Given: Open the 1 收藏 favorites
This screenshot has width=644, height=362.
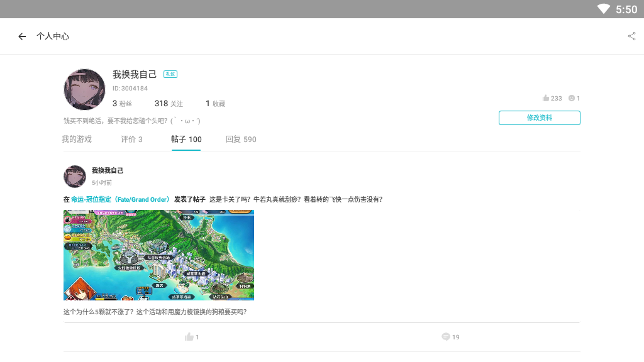Looking at the screenshot, I should 216,104.
